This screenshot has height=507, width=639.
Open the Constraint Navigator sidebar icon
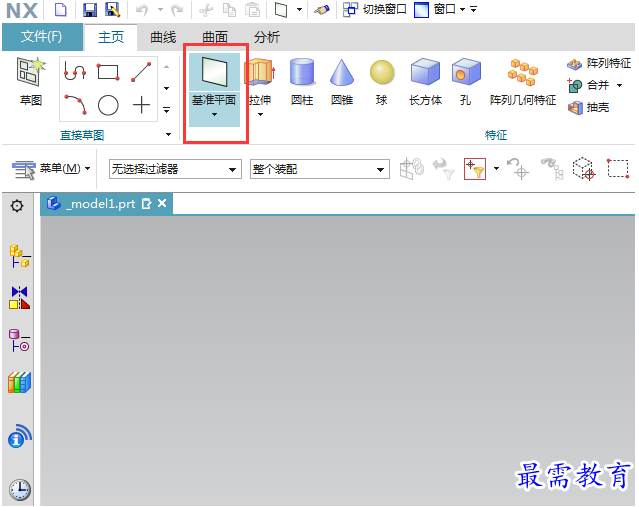tap(20, 297)
